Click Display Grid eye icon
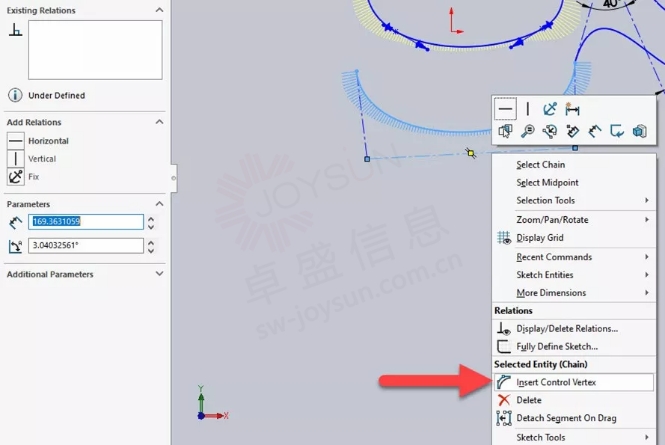 [504, 238]
